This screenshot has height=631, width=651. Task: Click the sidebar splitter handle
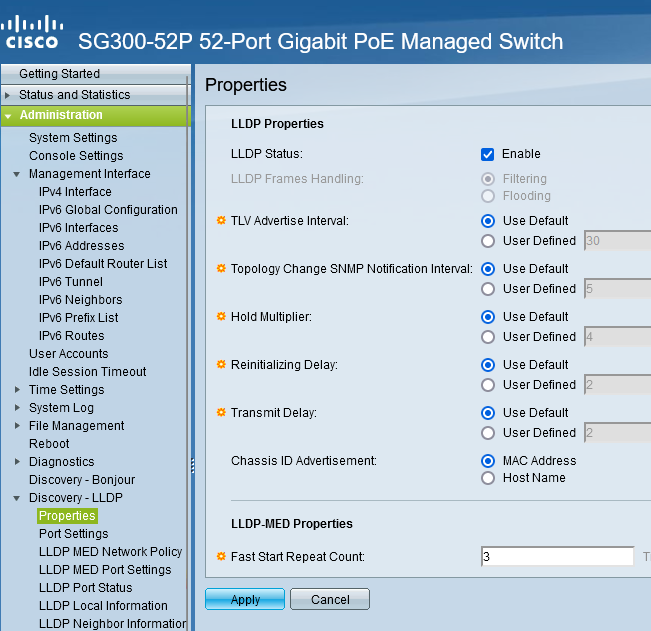click(x=193, y=465)
